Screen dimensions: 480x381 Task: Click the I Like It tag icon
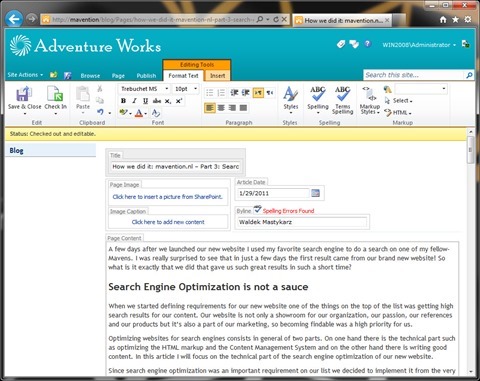pos(341,44)
